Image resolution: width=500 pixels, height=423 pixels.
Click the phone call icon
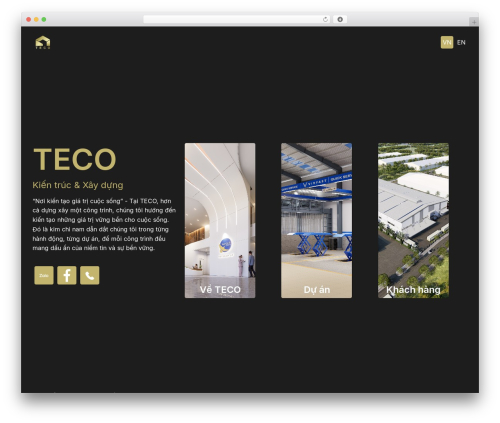click(90, 275)
